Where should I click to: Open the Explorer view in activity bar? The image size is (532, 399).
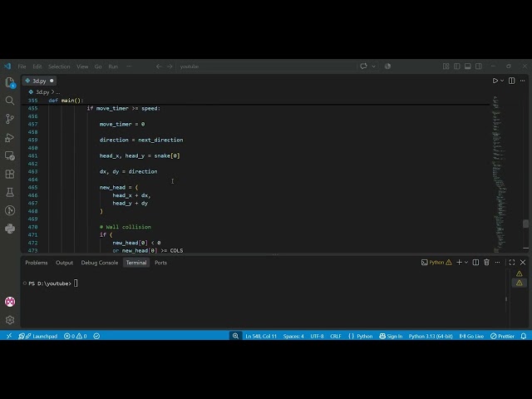[x=10, y=82]
